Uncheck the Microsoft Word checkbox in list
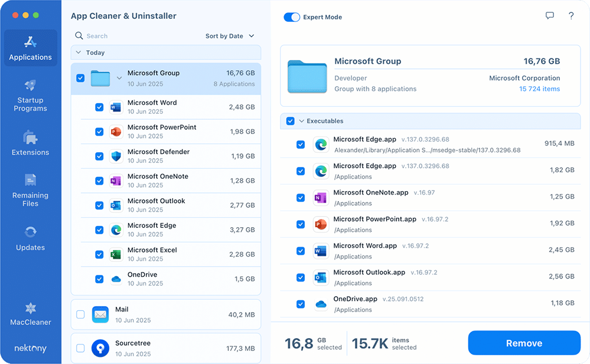The height and width of the screenshot is (364, 590). click(x=99, y=107)
